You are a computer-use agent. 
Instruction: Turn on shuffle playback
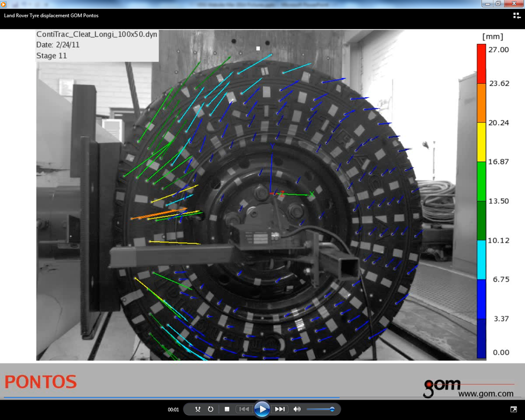coord(198,409)
